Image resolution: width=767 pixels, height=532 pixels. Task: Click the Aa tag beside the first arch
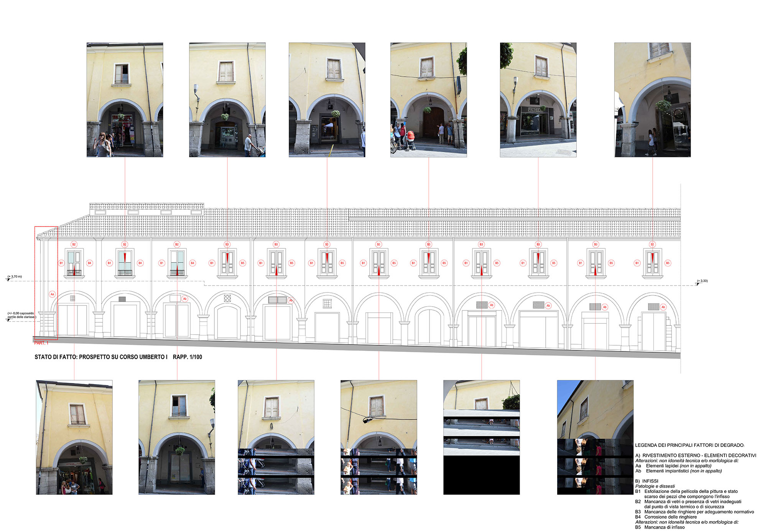[52, 294]
